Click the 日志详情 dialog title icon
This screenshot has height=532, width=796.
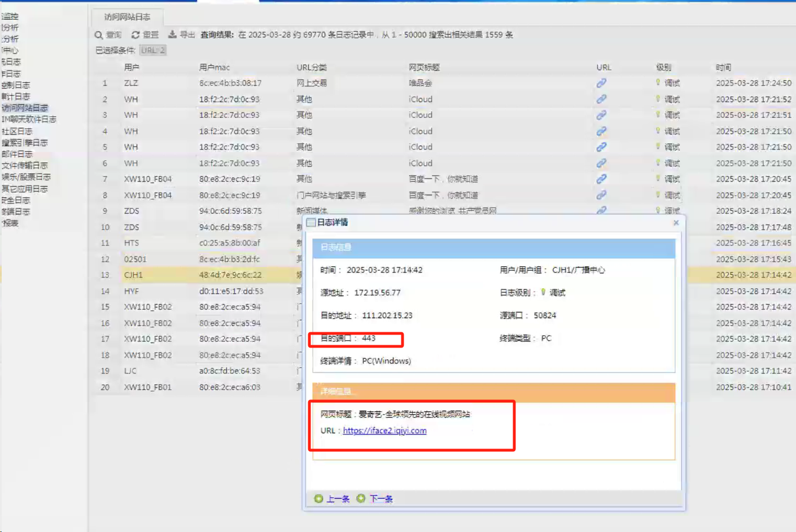(310, 222)
